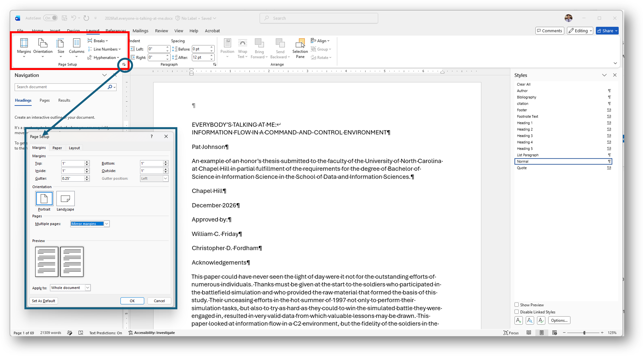Click the Wrap Text icon

(x=243, y=43)
